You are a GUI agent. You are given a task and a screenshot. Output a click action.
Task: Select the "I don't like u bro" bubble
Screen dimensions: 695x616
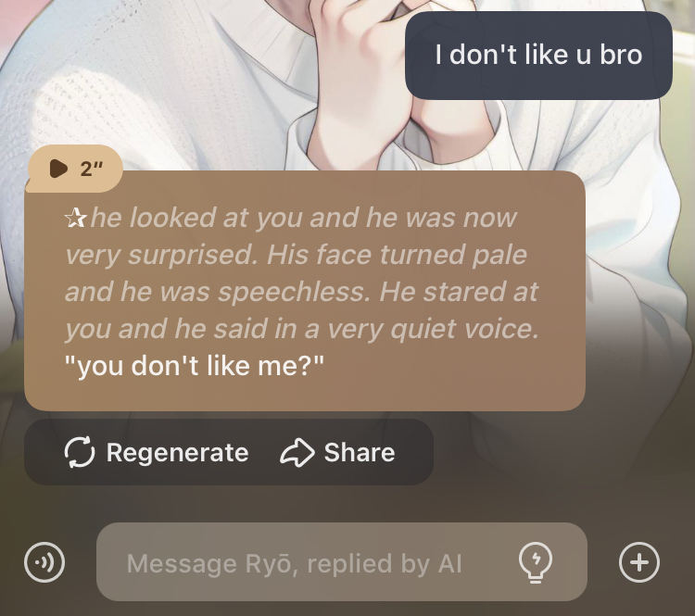538,56
